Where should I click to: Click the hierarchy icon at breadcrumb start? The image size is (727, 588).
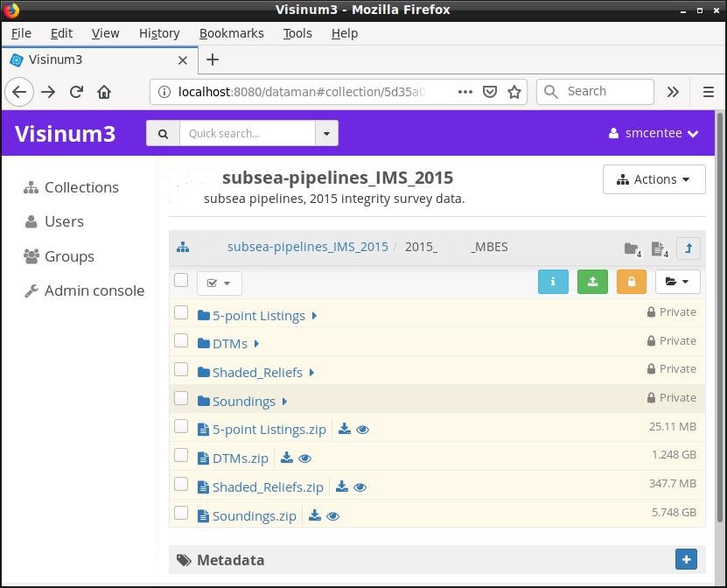pos(183,247)
